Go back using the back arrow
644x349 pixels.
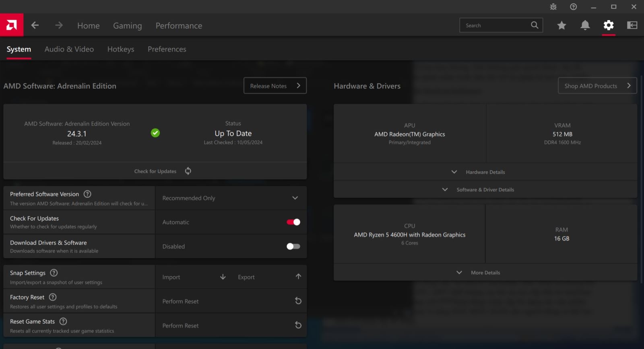coord(35,25)
